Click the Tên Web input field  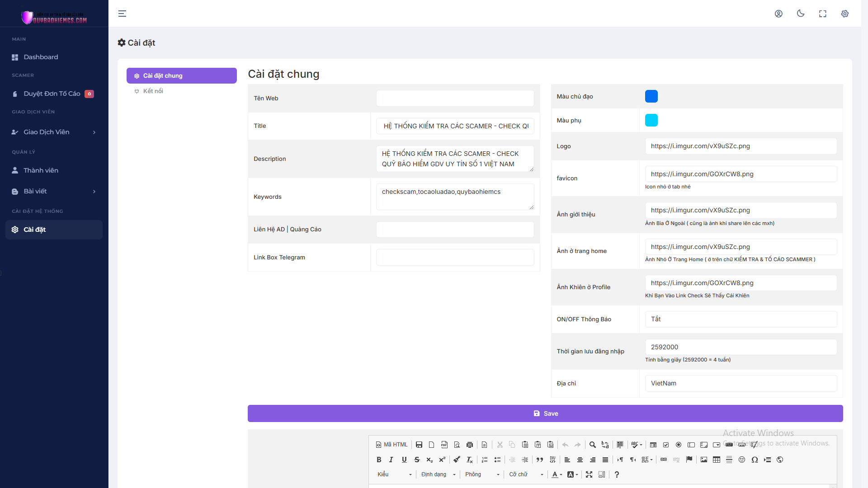coord(455,98)
